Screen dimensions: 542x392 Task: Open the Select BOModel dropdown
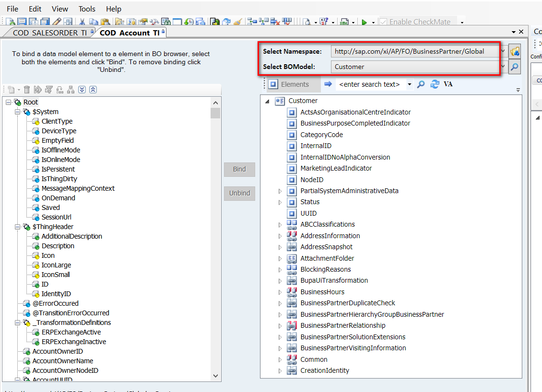[x=503, y=67]
